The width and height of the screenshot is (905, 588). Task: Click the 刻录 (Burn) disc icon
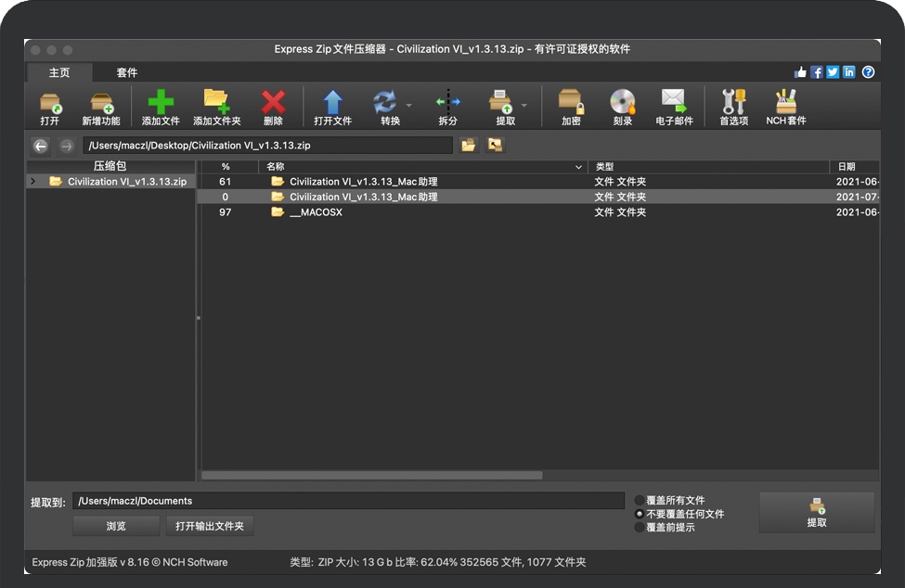(622, 106)
